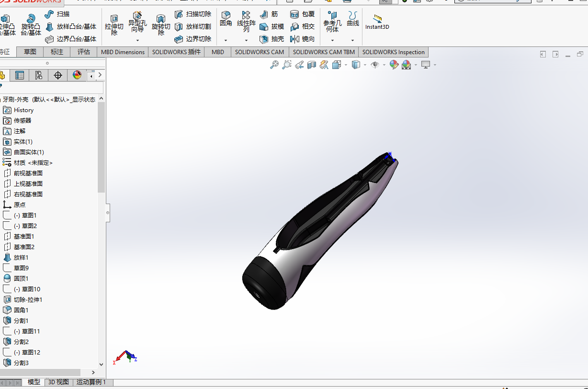Open the 异型孔向导 Hole Wizard tool
Screen dimensions: 588x389
pos(137,22)
